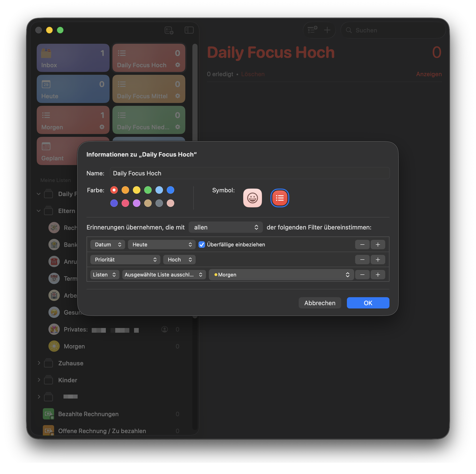This screenshot has width=476, height=474.
Task: Open the Daily Focus Hoch smart list settings gear
Action: 178,65
